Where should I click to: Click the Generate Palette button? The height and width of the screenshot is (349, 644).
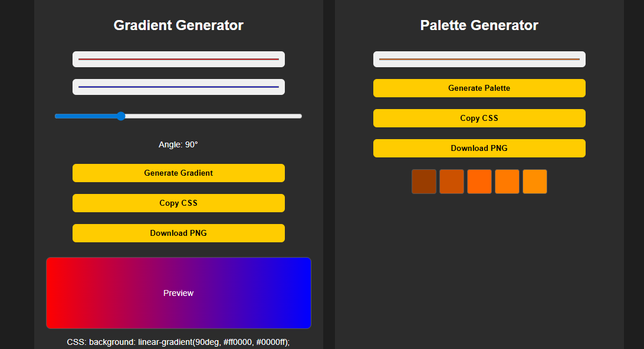coord(479,88)
